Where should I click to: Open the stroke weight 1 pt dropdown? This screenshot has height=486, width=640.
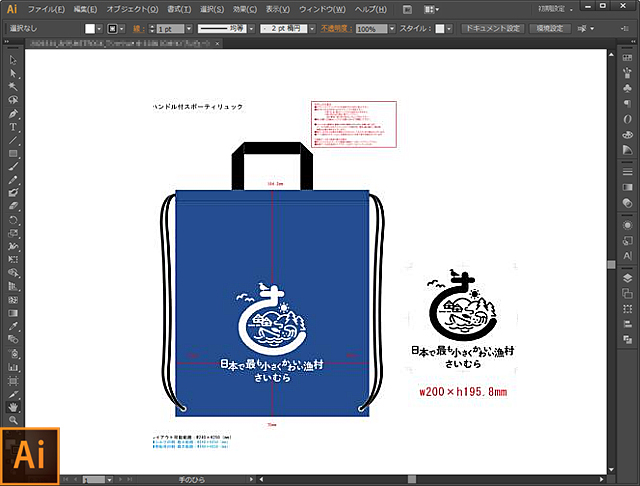pyautogui.click(x=186, y=29)
